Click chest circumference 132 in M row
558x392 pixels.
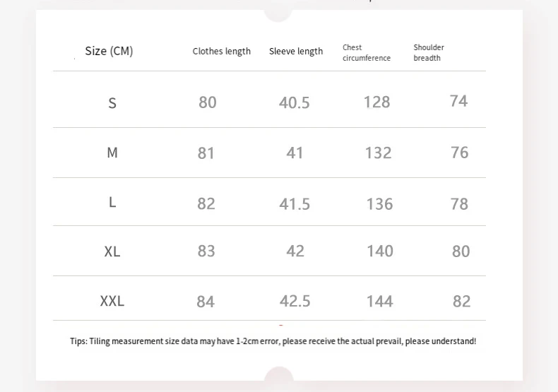coord(379,153)
